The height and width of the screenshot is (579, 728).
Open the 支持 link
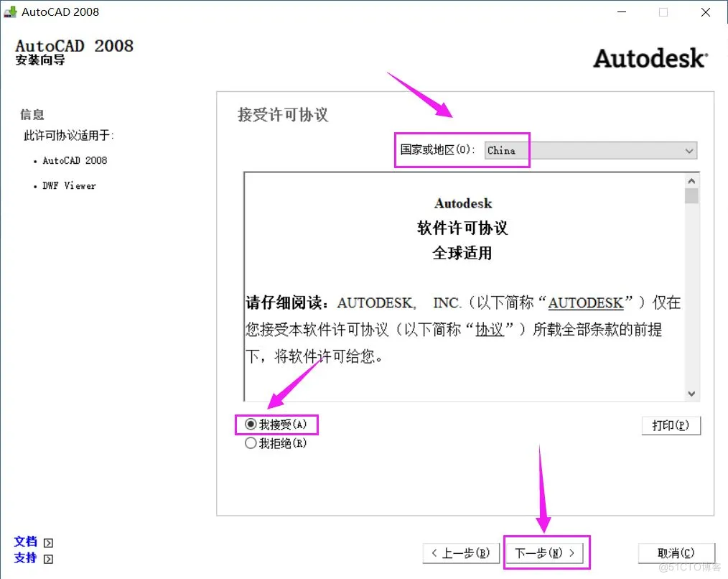coord(26,557)
